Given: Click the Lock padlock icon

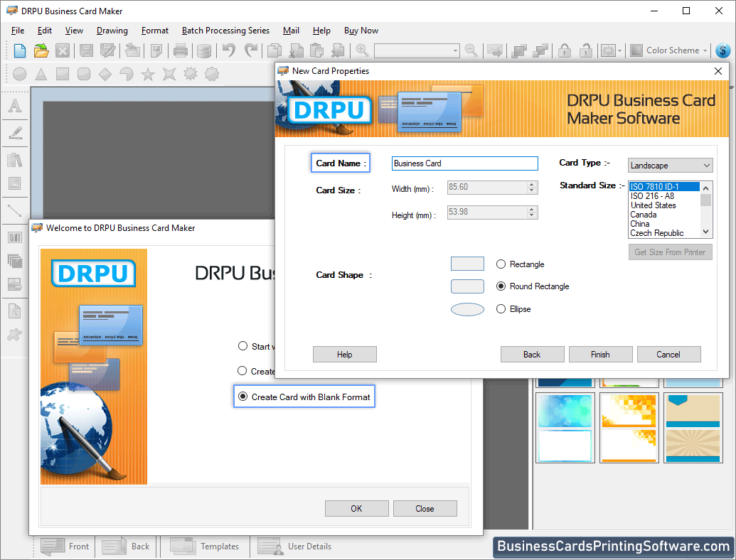Looking at the screenshot, I should click(x=565, y=50).
